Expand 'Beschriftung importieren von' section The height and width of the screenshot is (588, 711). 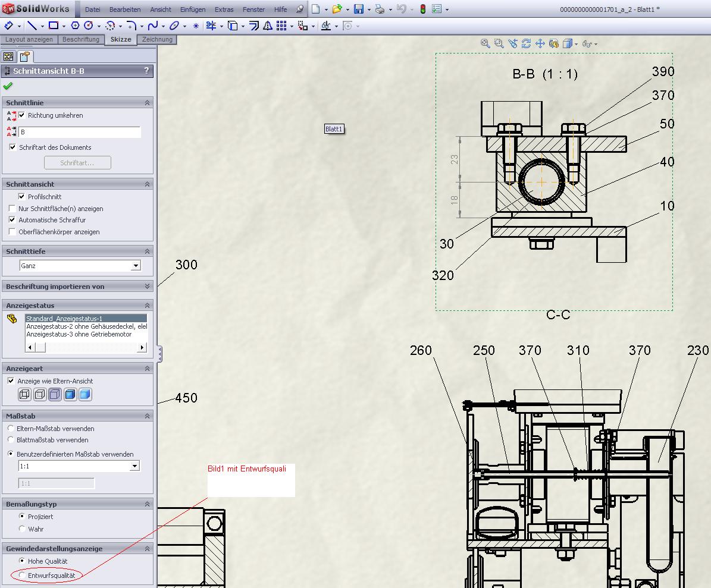pos(147,287)
